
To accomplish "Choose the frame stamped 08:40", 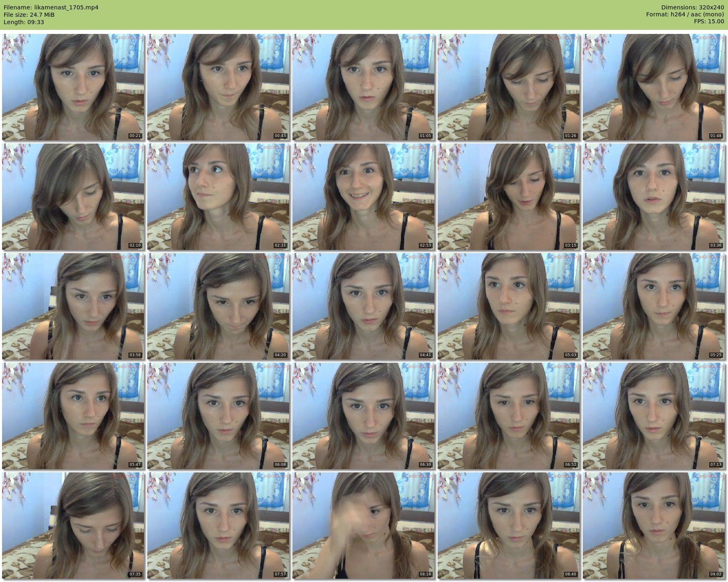I will coord(508,526).
